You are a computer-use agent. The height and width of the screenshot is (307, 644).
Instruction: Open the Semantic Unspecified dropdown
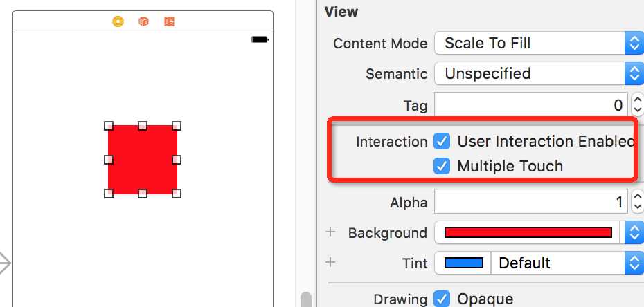click(x=539, y=74)
